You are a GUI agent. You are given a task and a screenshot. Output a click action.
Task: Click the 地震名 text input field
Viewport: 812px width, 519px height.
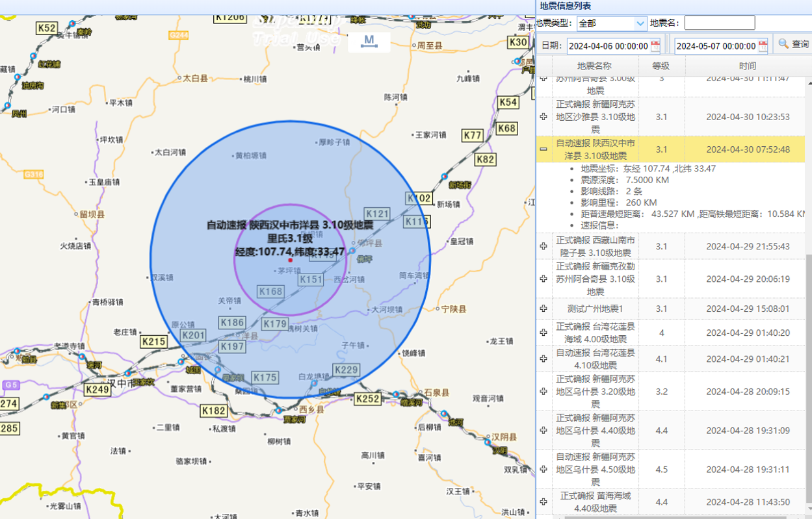[719, 23]
